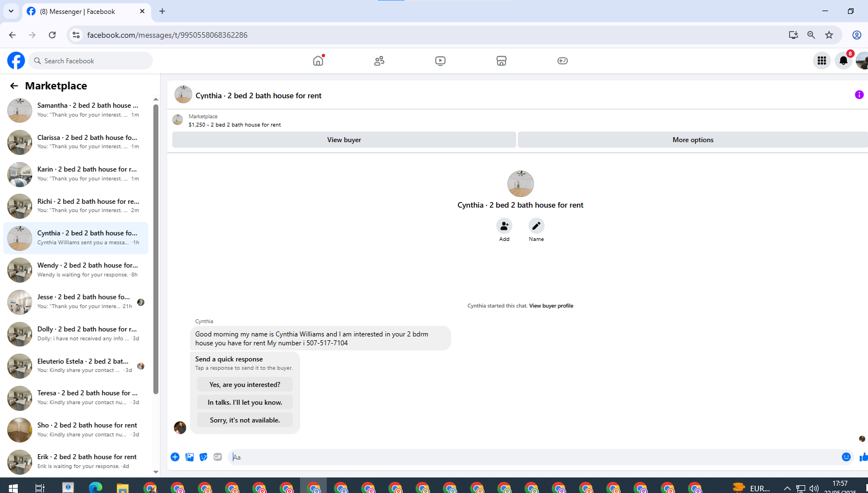The height and width of the screenshot is (493, 868).
Task: Click the conversation list scrollbar
Action: [156, 248]
